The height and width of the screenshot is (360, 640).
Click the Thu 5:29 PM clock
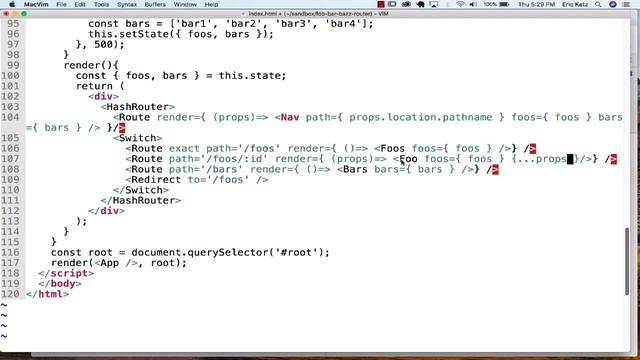(536, 4)
